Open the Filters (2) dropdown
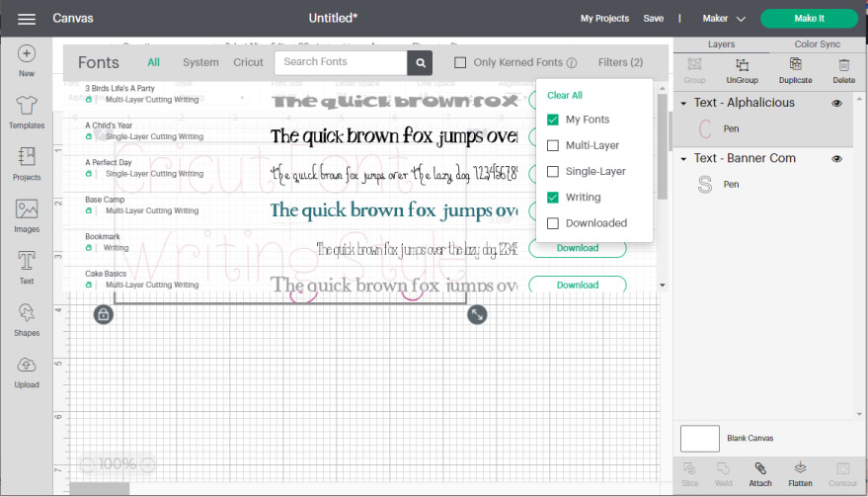 620,62
